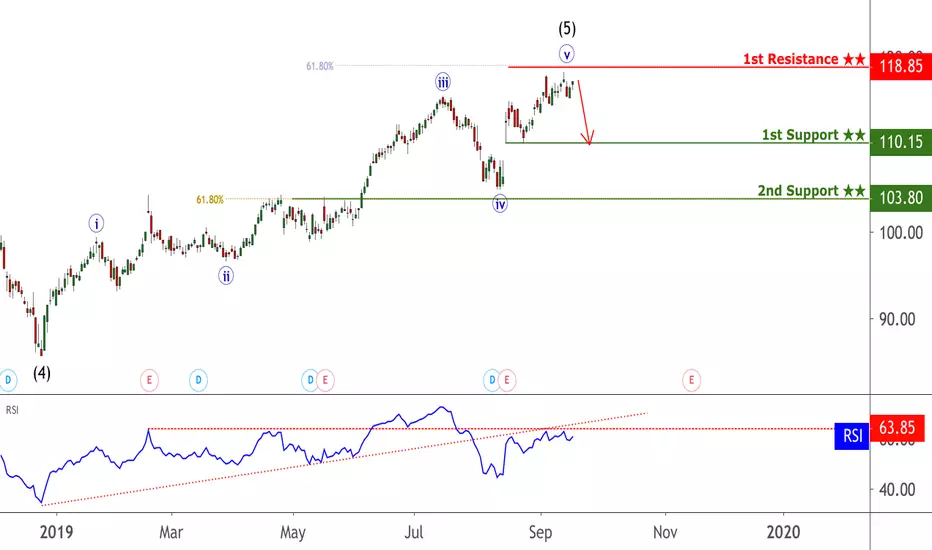
Task: Click the 40.00 RSI axis value
Action: point(897,490)
